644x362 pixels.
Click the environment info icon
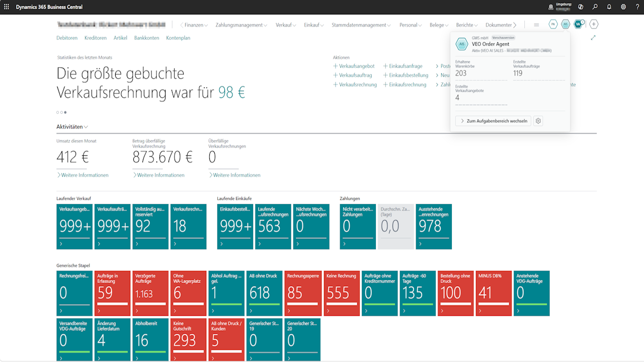pyautogui.click(x=551, y=7)
